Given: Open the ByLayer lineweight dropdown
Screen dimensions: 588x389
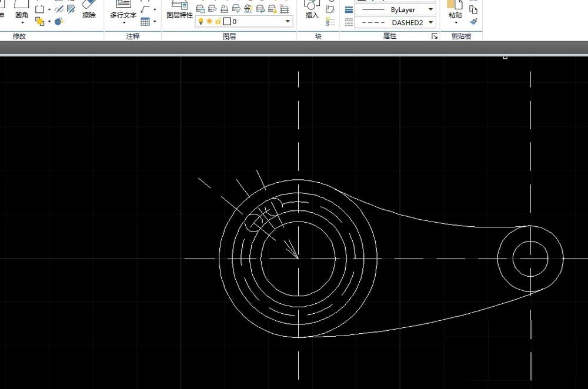Looking at the screenshot, I should point(431,9).
